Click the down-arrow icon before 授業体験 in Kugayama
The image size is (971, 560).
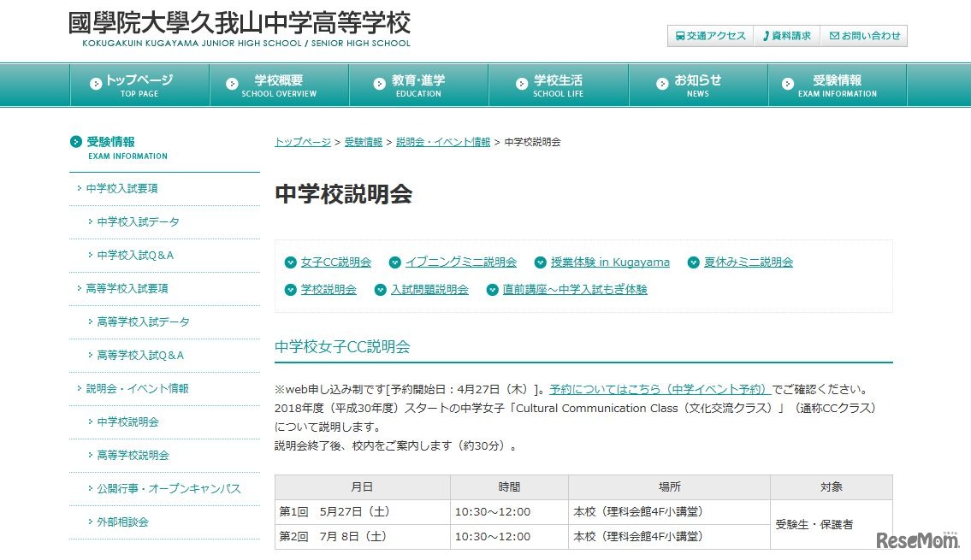(540, 262)
